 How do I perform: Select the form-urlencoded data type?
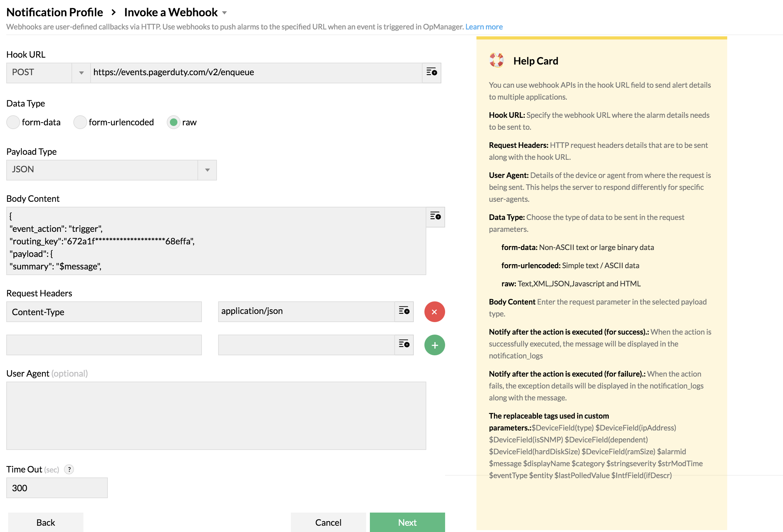(80, 122)
